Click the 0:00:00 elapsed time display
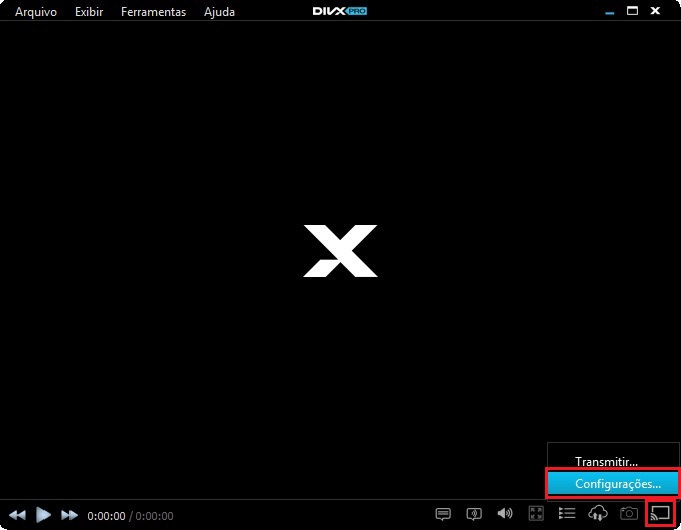681x530 pixels. tap(106, 516)
